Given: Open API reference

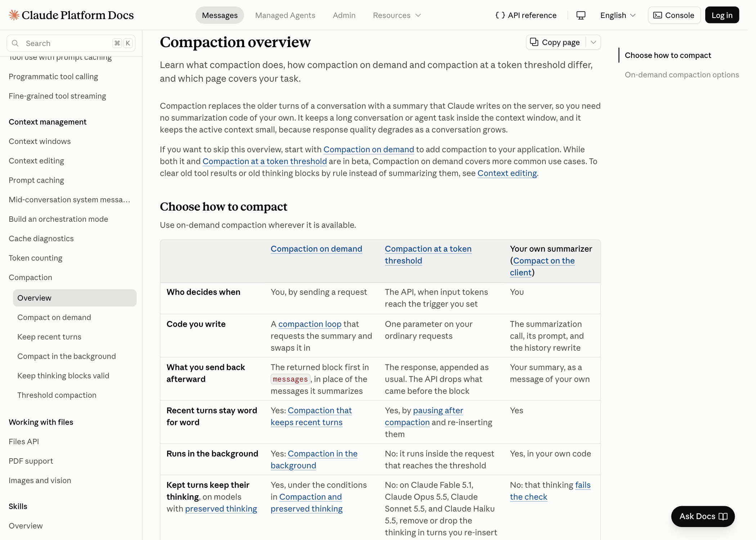Looking at the screenshot, I should click(x=526, y=15).
